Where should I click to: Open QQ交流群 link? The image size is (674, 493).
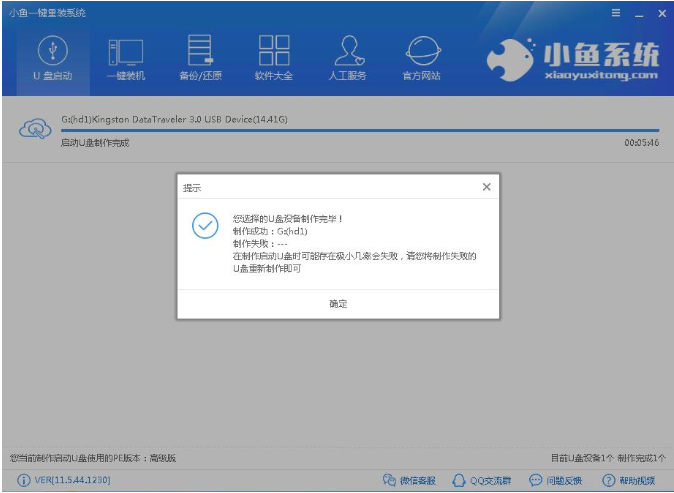481,480
